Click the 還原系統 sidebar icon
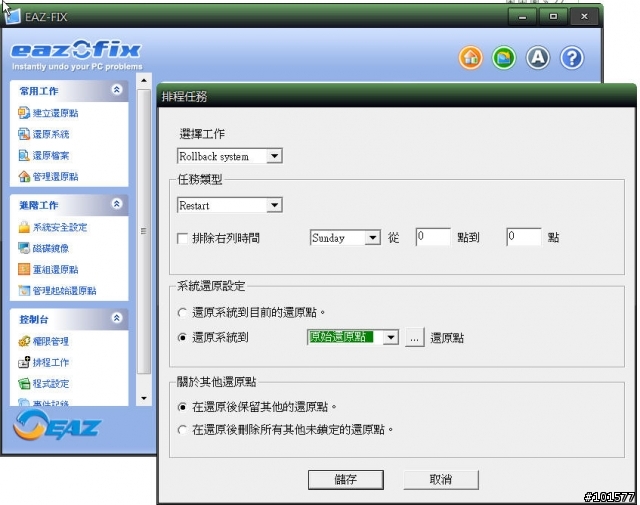This screenshot has width=640, height=505. [24, 134]
